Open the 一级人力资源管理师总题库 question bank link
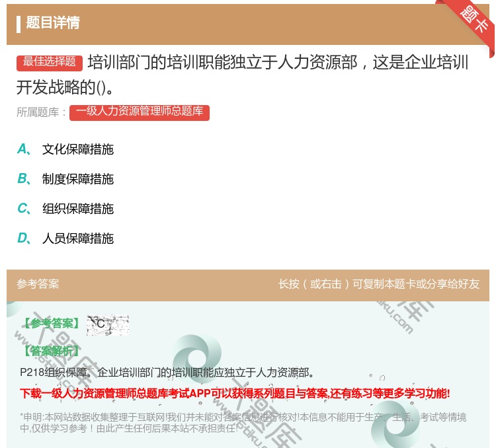 pyautogui.click(x=140, y=112)
